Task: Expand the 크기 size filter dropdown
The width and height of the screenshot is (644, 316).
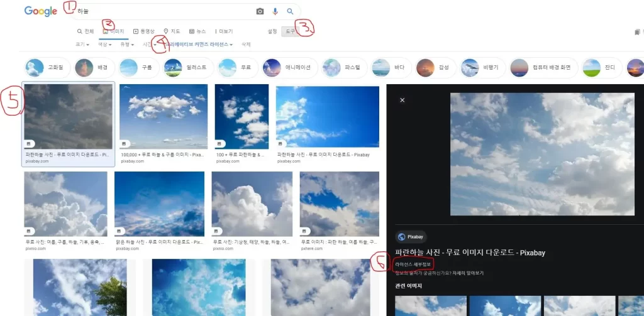Action: click(82, 45)
